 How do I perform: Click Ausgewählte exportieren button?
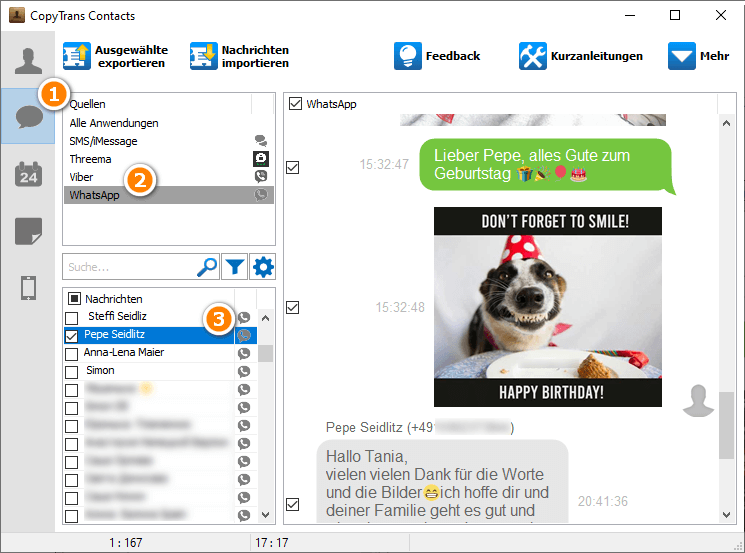(x=116, y=57)
